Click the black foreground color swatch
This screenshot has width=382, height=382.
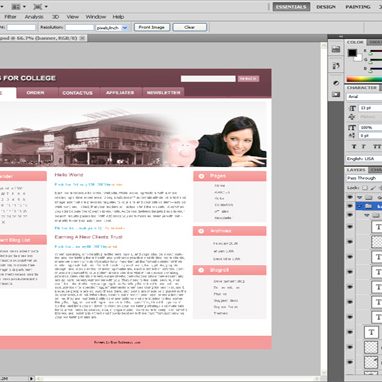[352, 53]
